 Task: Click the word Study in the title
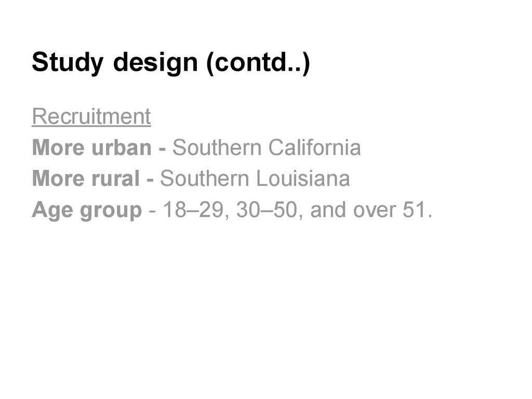68,63
